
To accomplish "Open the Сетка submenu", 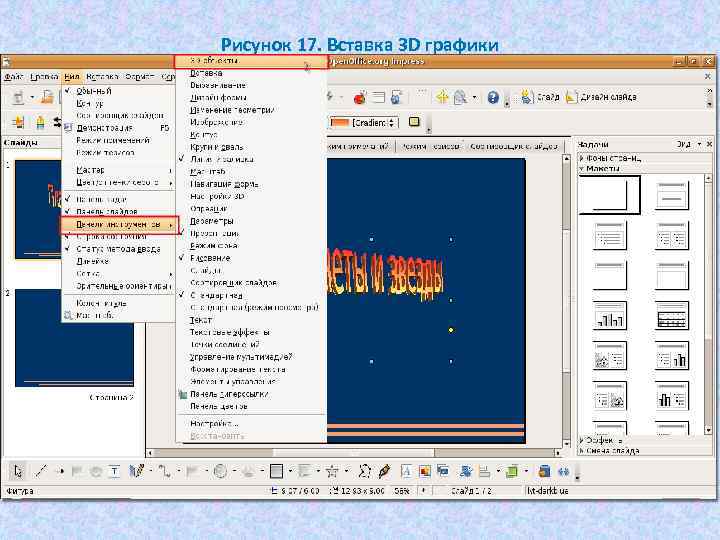I will click(x=118, y=274).
